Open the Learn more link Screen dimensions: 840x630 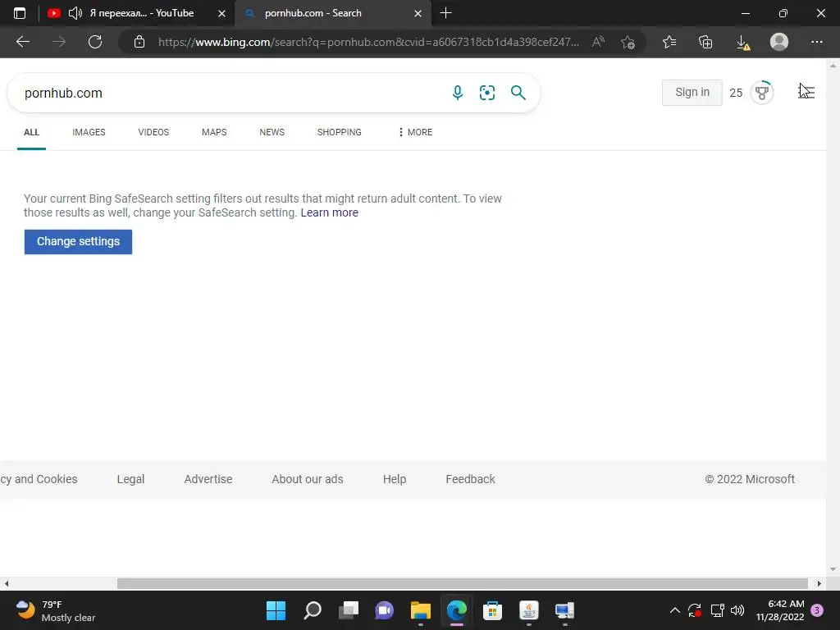click(330, 212)
